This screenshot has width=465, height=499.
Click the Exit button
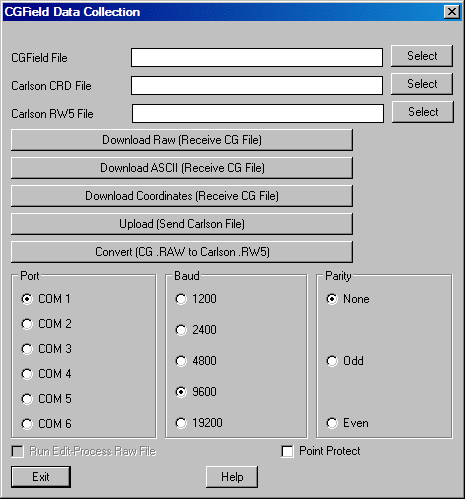click(41, 477)
